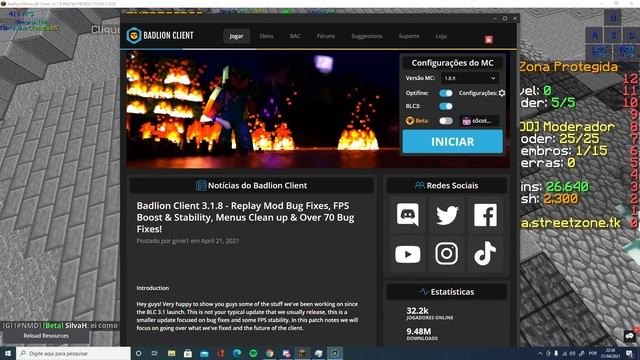Click the INICIAR button
The image size is (640, 360).
coord(453,142)
